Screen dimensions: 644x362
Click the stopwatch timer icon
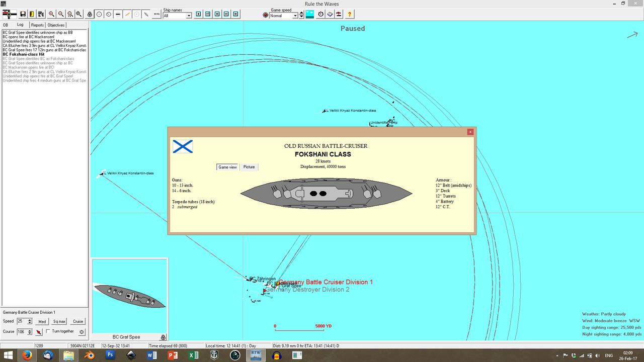[320, 14]
